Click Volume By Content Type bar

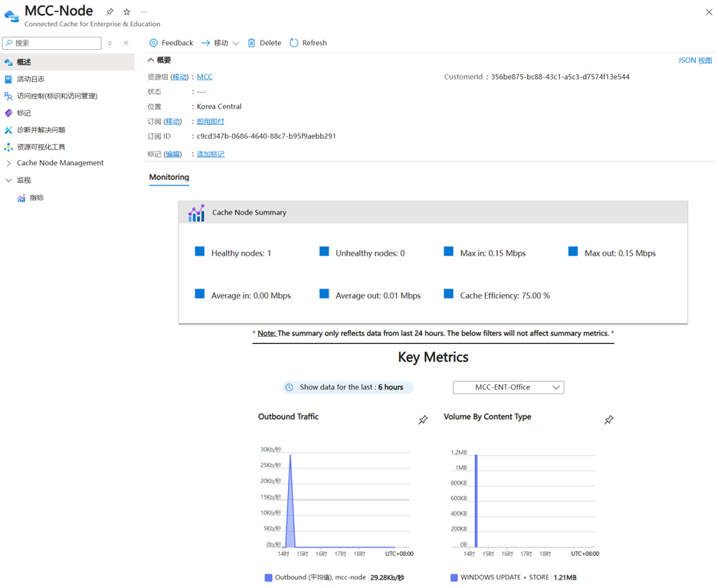(476, 501)
